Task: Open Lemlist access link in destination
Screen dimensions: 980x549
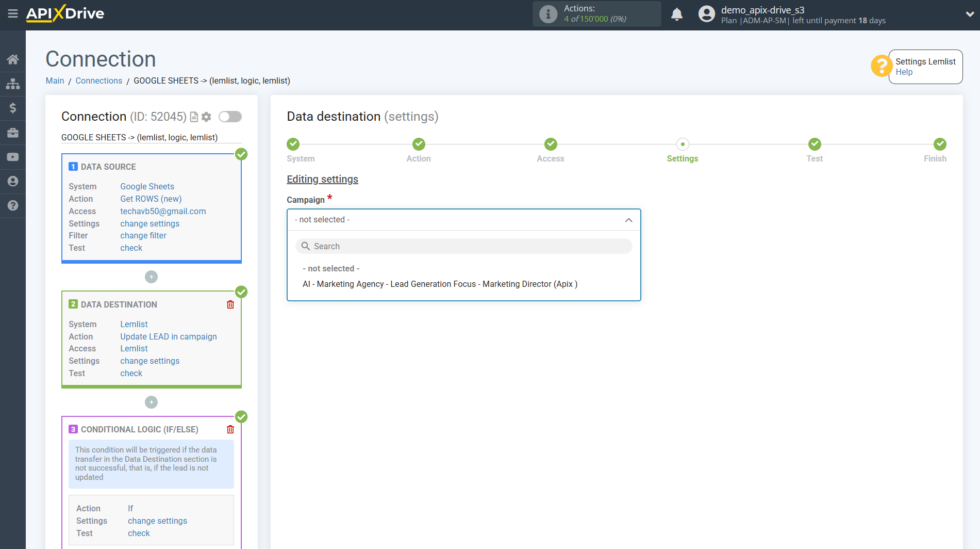Action: point(134,348)
